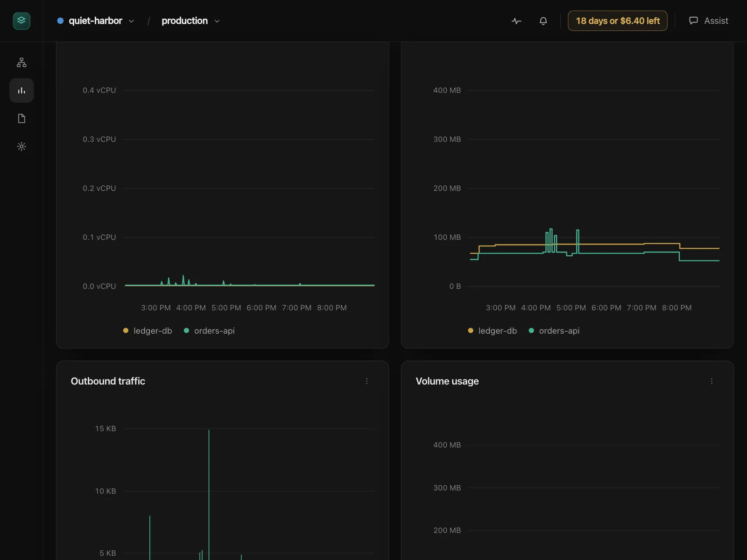Expand the production environment dropdown
747x560 pixels.
[190, 21]
